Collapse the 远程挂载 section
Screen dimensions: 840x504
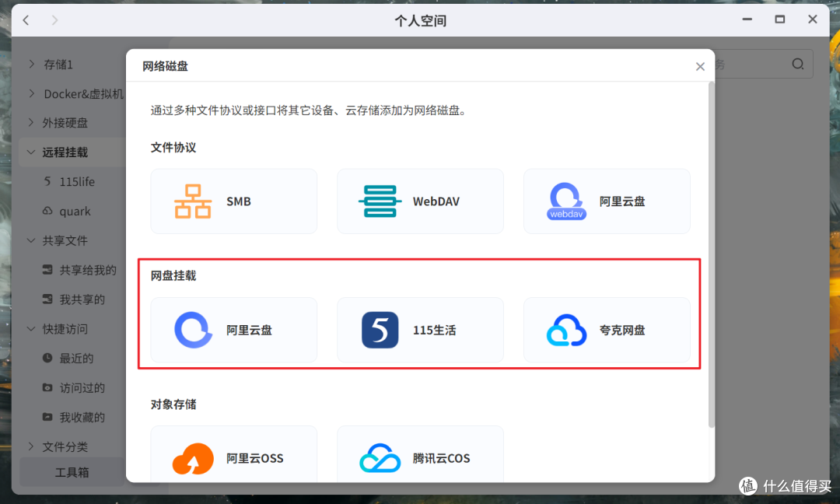coord(31,152)
